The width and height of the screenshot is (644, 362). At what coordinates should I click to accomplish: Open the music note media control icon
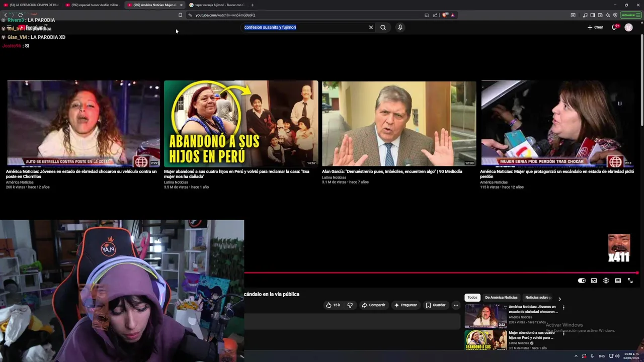point(585,15)
